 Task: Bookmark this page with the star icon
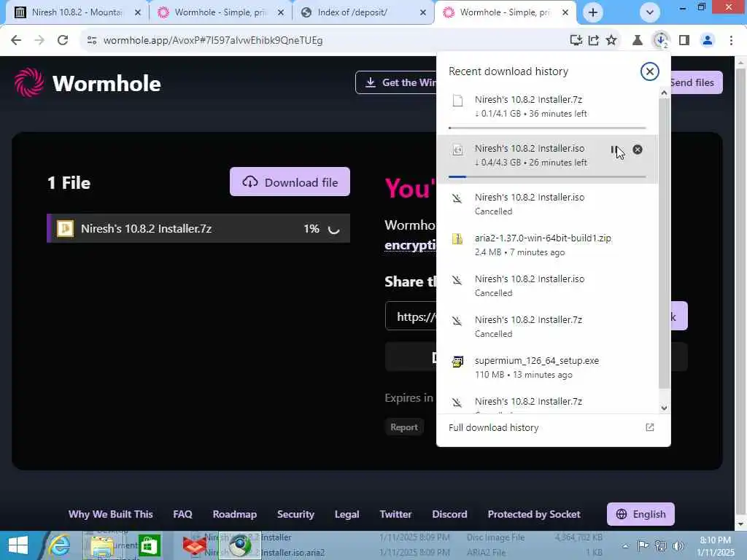click(x=611, y=41)
